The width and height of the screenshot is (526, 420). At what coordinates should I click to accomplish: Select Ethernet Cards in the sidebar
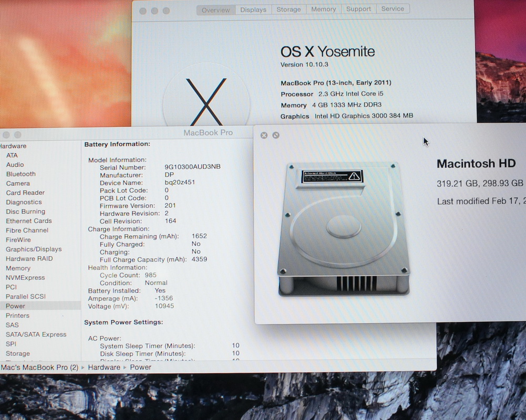(x=28, y=221)
